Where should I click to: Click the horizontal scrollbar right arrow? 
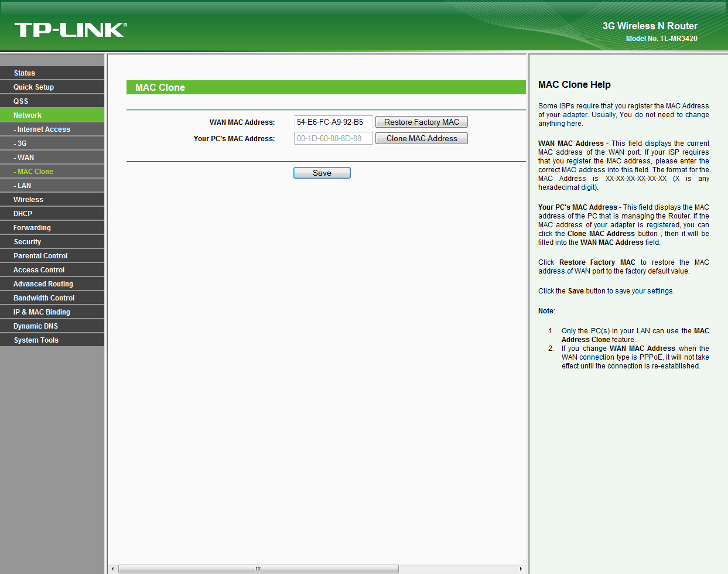pyautogui.click(x=521, y=569)
